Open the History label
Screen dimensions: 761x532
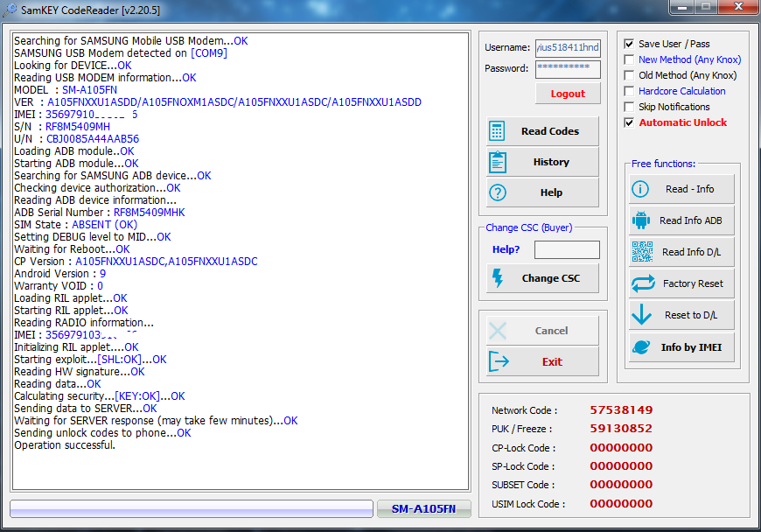click(551, 162)
